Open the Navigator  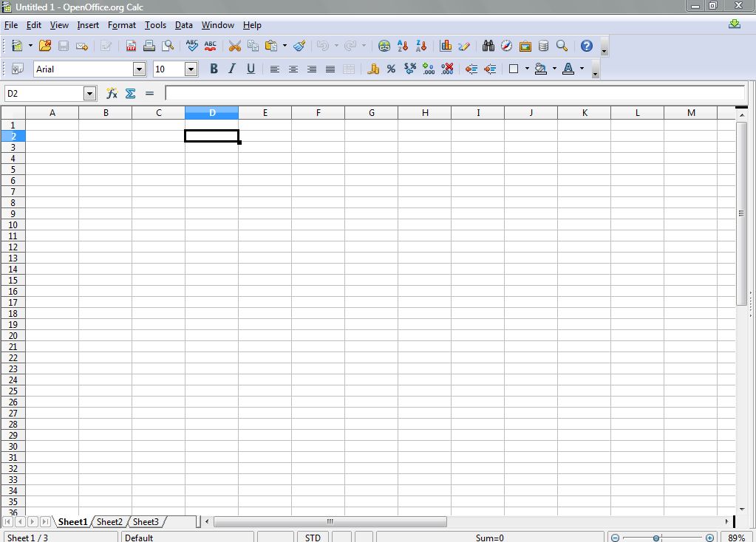[x=506, y=45]
